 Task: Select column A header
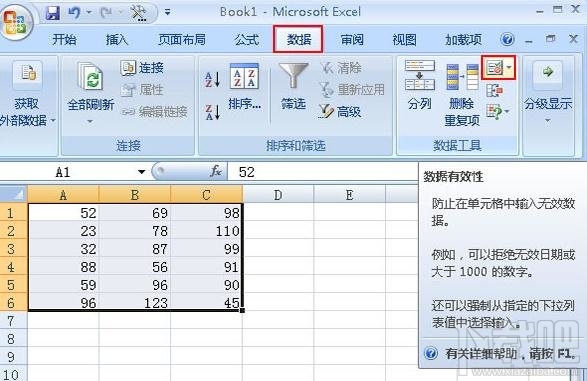(63, 195)
